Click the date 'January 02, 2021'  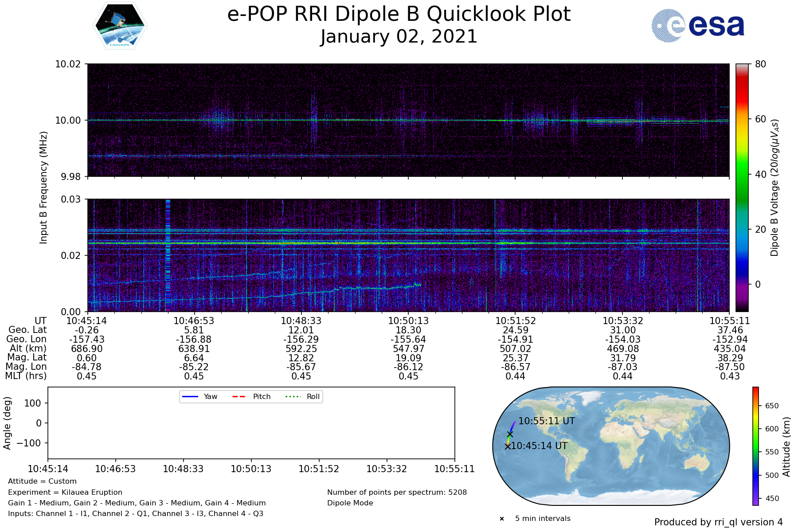point(399,36)
